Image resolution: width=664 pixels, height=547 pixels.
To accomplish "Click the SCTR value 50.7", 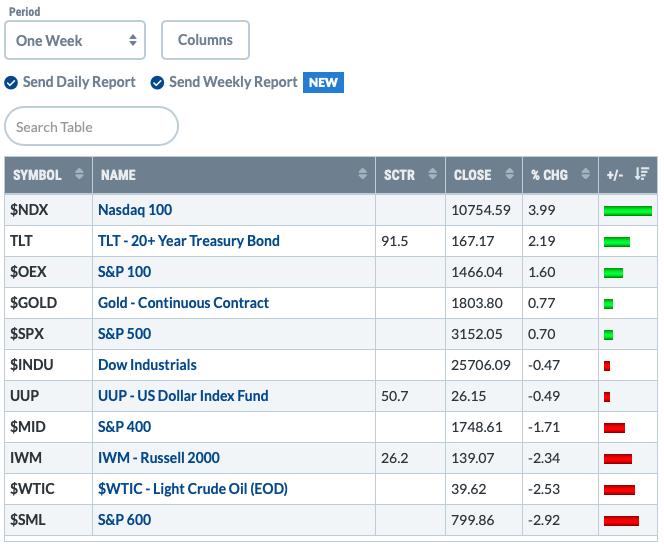I will [394, 396].
